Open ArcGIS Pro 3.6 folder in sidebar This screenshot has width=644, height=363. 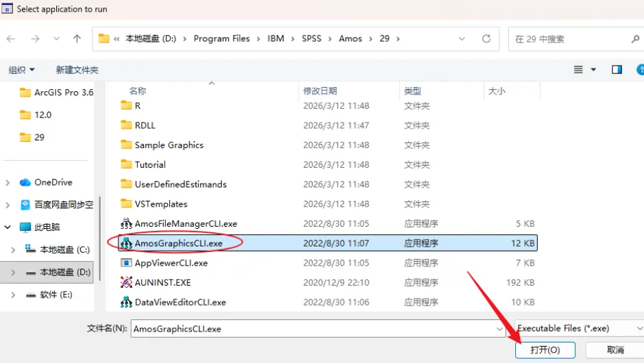[56, 92]
